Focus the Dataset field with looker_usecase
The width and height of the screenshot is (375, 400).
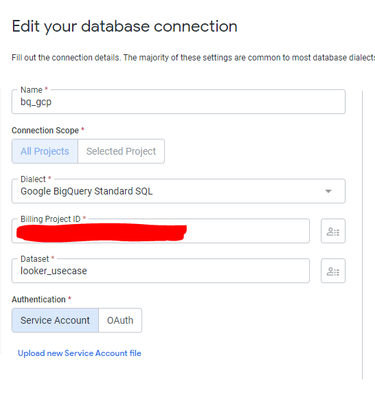pyautogui.click(x=160, y=271)
